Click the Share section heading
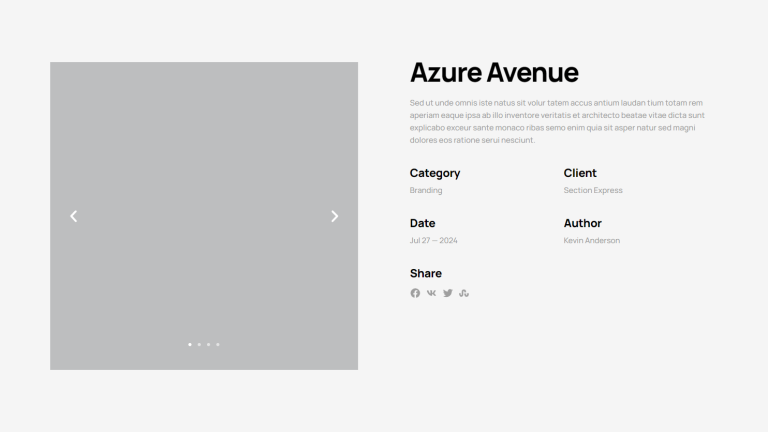This screenshot has height=432, width=768. [426, 273]
